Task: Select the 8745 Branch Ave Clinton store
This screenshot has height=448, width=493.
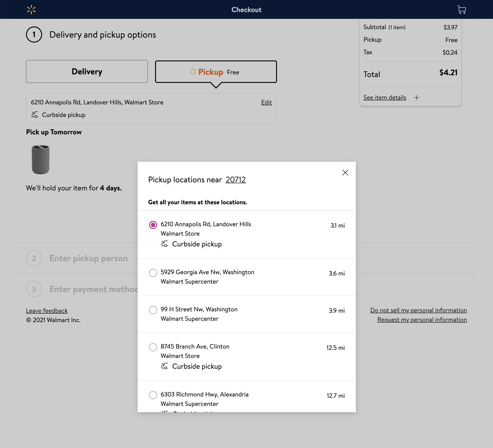Action: [153, 347]
